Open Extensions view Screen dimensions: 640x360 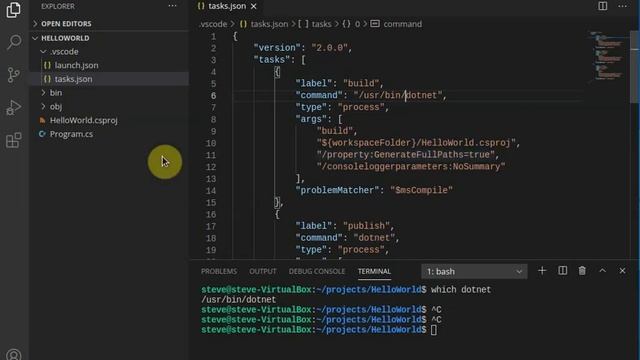tap(13, 140)
